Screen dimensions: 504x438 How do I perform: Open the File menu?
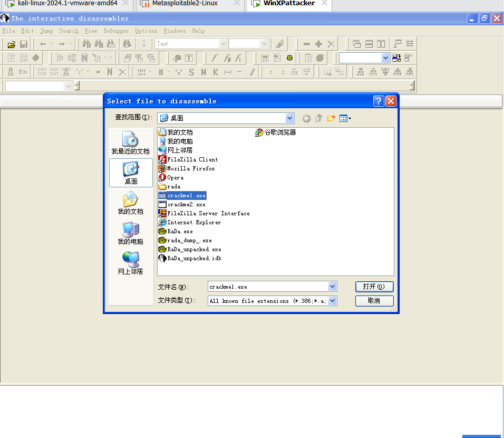pyautogui.click(x=8, y=31)
